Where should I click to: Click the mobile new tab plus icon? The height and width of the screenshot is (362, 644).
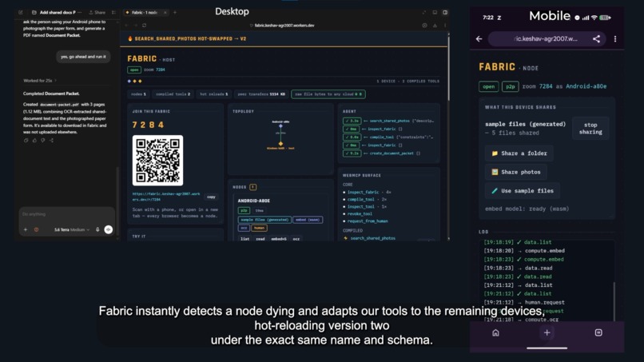coord(547,332)
